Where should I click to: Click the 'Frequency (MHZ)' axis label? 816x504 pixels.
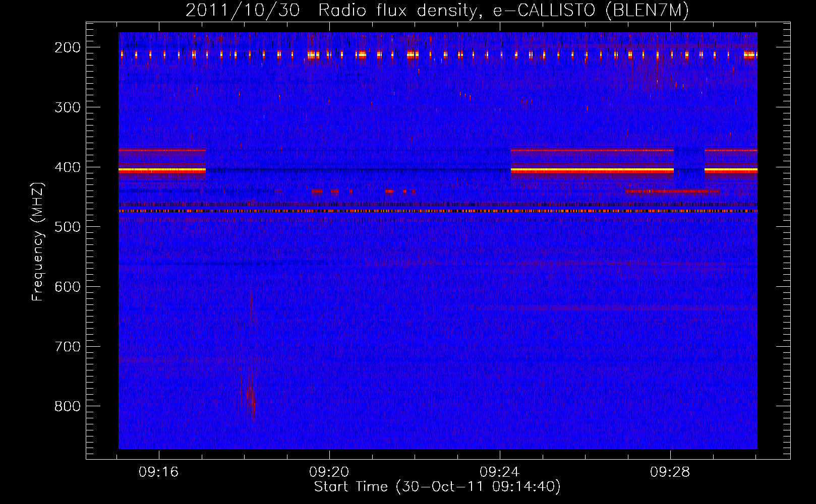point(38,241)
